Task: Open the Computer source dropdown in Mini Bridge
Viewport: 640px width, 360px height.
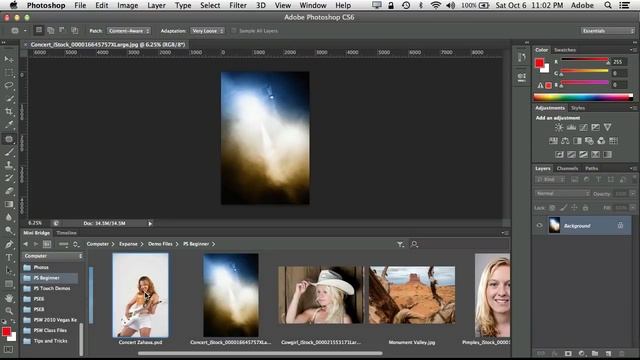Action: tap(53, 256)
